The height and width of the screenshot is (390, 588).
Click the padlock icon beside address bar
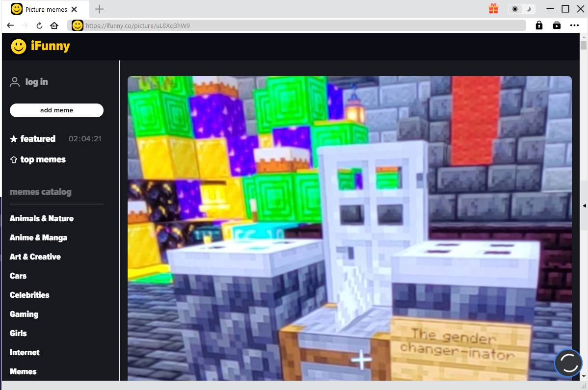[539, 26]
